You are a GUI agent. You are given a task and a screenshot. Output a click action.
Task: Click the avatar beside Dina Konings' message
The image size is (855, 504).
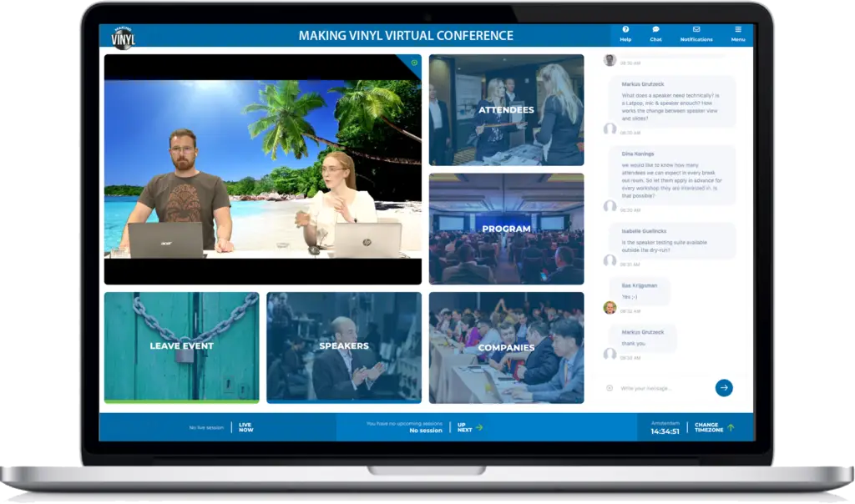pos(610,206)
